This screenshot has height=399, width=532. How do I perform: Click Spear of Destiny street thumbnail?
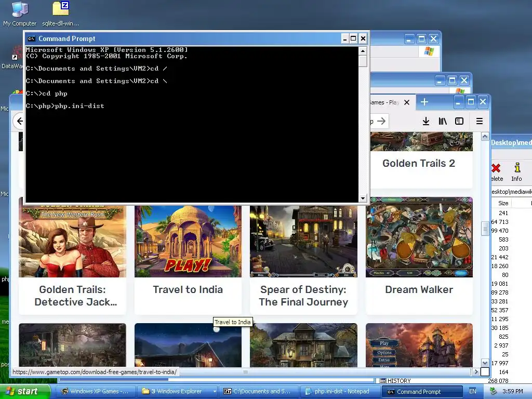303,241
